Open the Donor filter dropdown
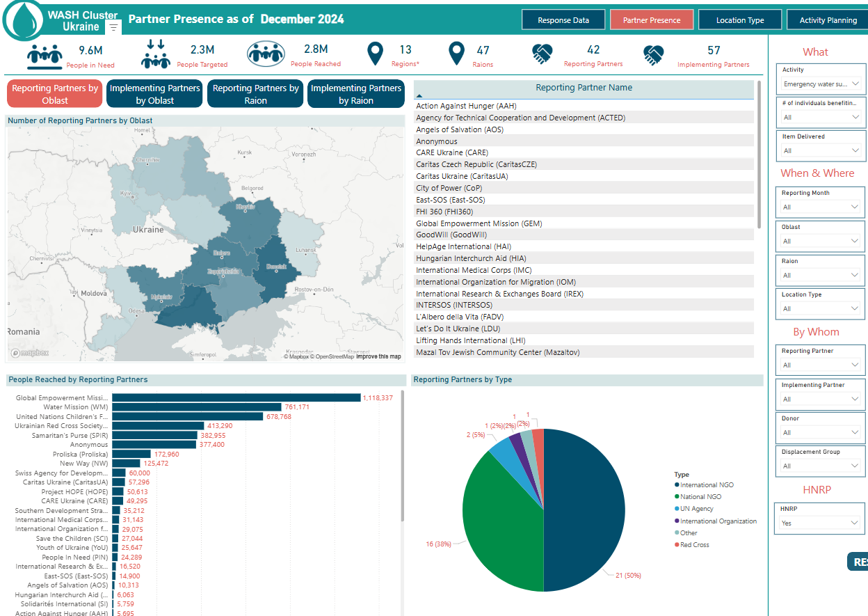Image resolution: width=868 pixels, height=616 pixels. (x=821, y=432)
